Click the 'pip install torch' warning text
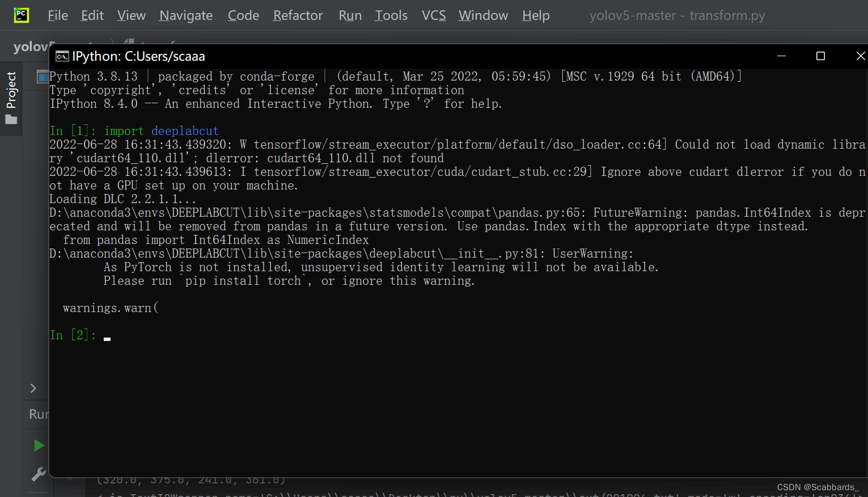 click(243, 281)
